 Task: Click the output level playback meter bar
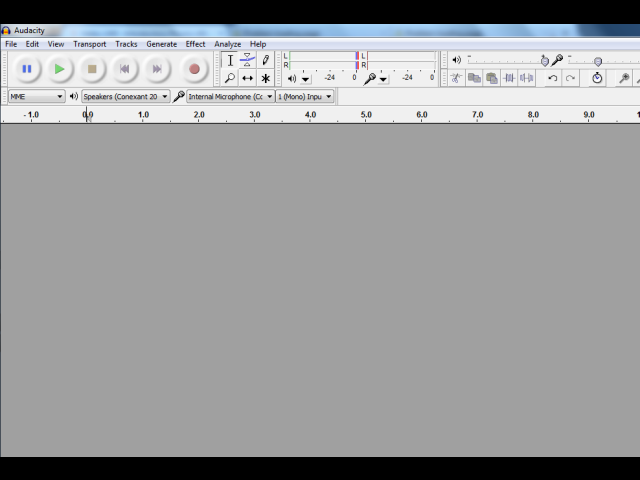(323, 60)
